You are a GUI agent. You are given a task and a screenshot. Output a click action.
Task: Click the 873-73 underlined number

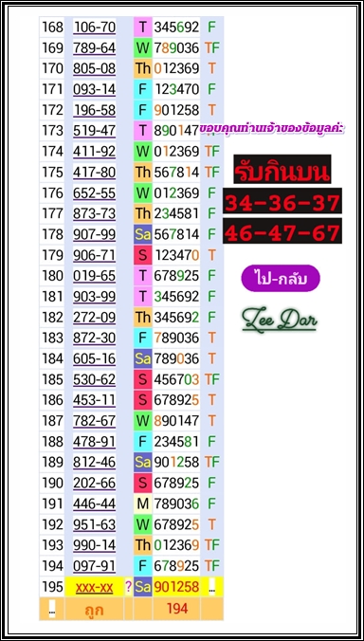95,213
